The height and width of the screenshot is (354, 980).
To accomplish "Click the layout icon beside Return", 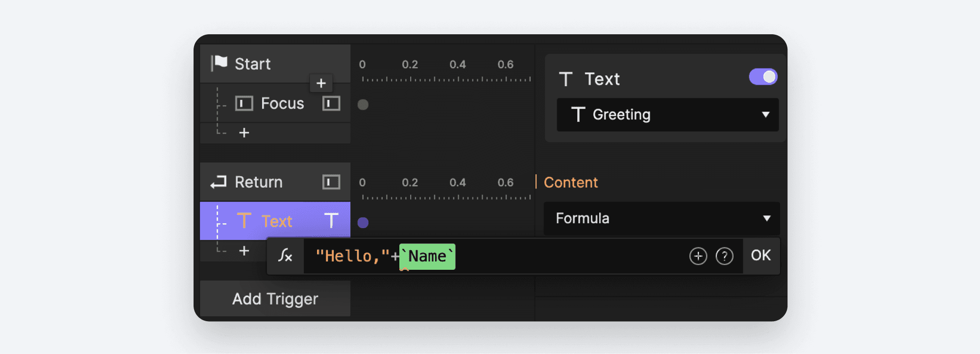I will coord(331,182).
